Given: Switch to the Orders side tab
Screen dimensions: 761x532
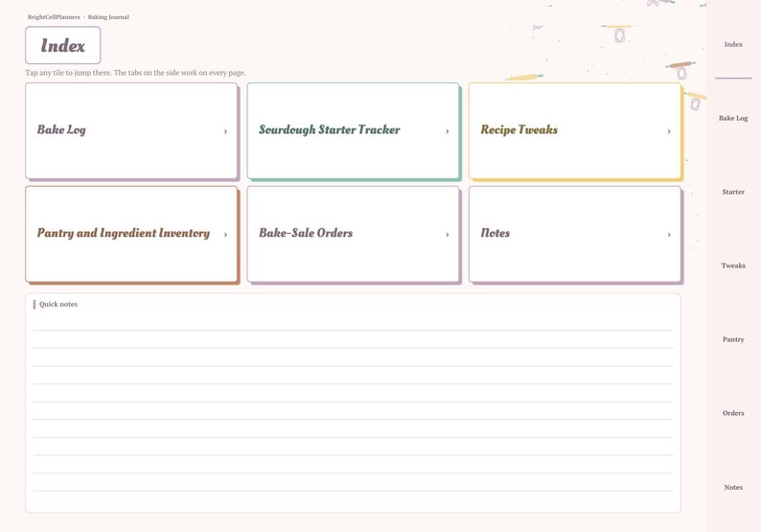Looking at the screenshot, I should tap(733, 413).
